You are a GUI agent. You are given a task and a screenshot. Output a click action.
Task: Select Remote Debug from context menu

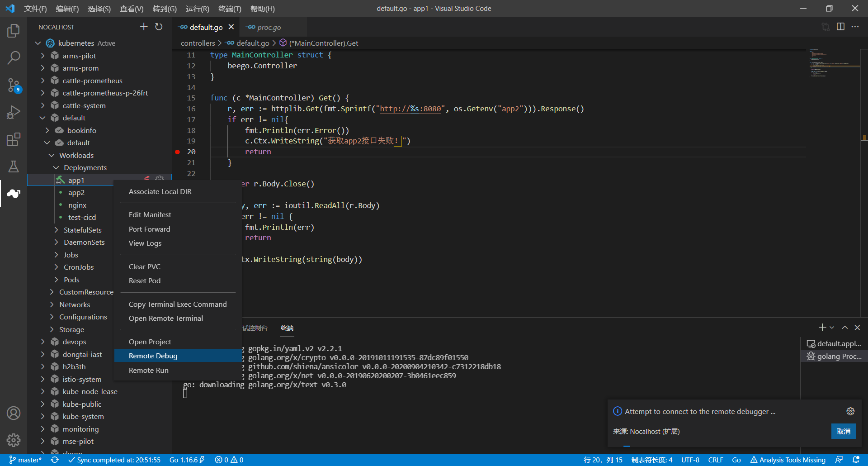(x=178, y=356)
